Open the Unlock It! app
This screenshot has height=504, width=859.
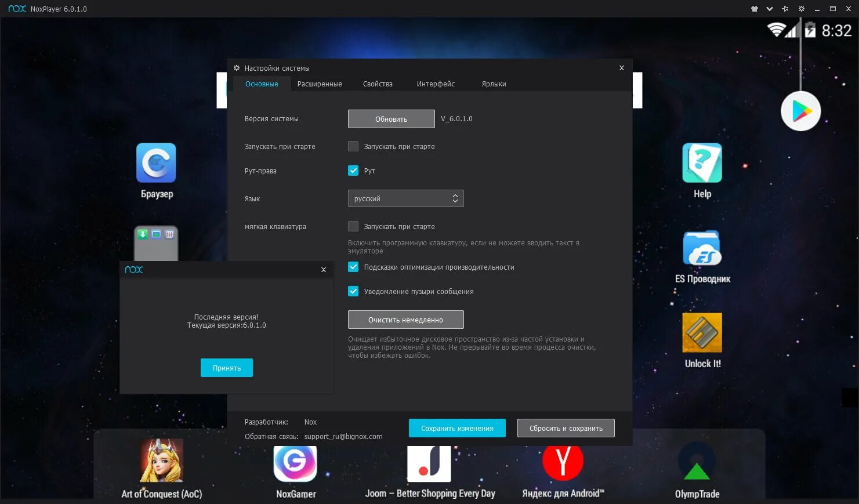(x=702, y=333)
